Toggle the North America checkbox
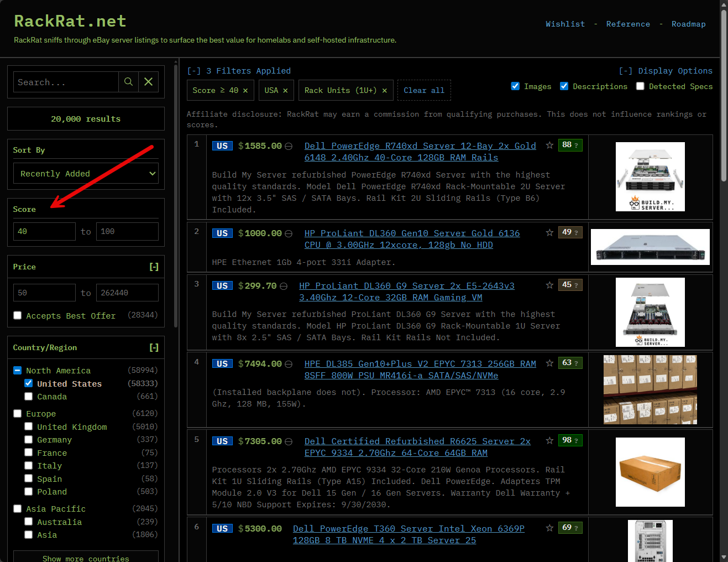The height and width of the screenshot is (562, 728). tap(18, 370)
